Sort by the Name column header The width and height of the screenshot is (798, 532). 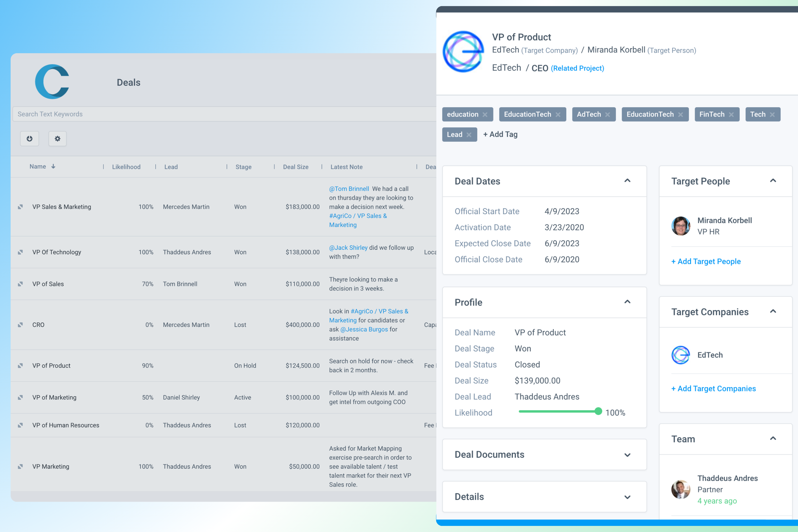pos(38,167)
